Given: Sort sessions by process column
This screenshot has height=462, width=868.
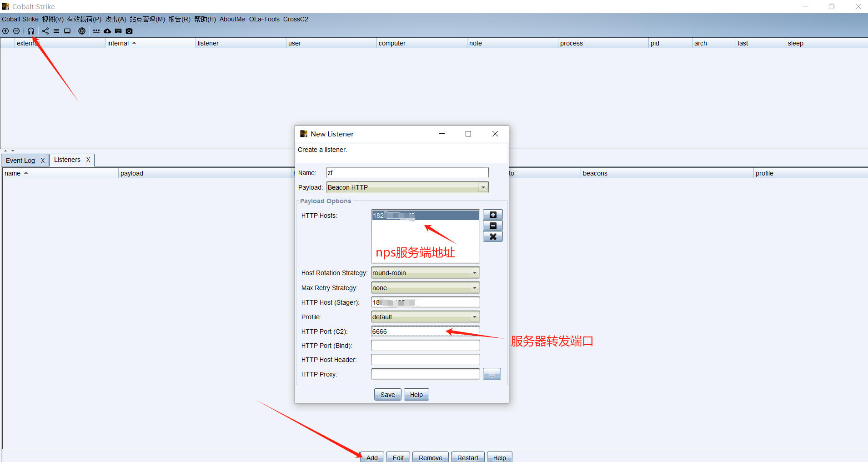Looking at the screenshot, I should [x=603, y=43].
